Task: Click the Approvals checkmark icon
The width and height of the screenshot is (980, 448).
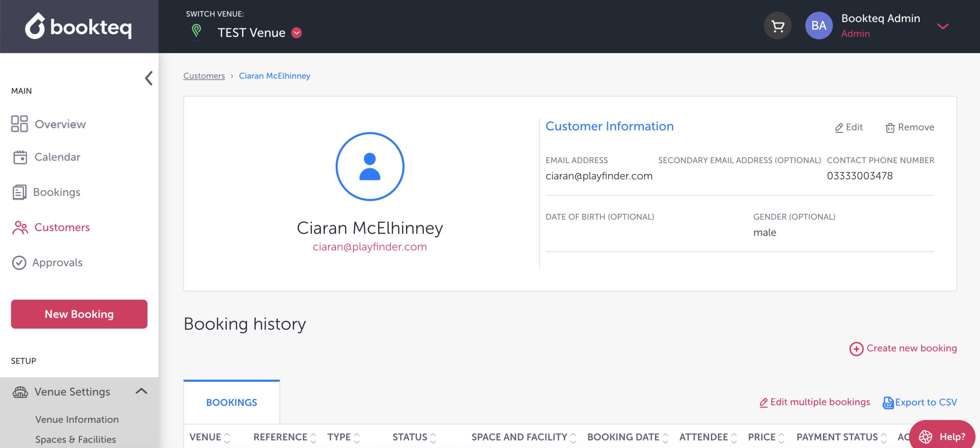Action: tap(19, 262)
